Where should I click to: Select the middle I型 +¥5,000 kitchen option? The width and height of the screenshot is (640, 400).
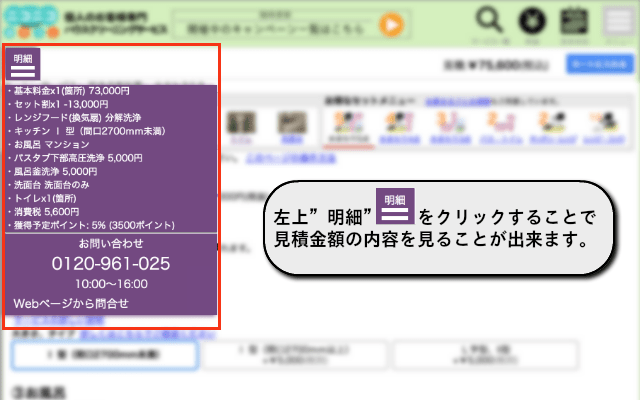(x=295, y=355)
